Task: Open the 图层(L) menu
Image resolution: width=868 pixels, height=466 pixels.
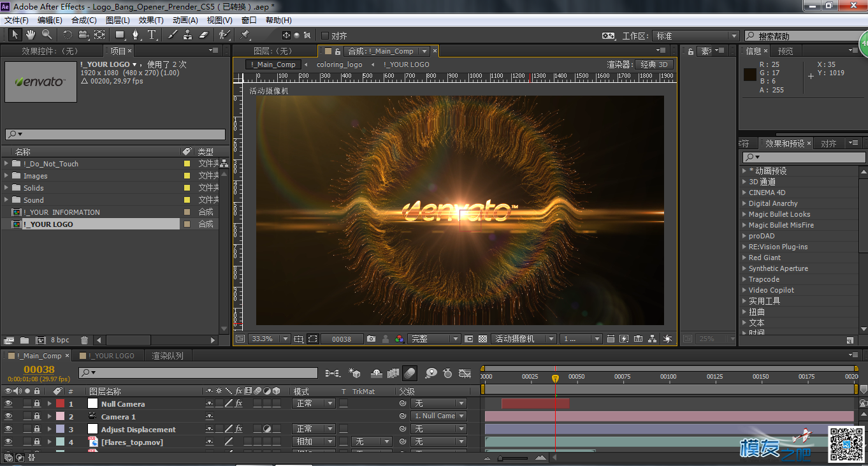Action: click(x=117, y=20)
